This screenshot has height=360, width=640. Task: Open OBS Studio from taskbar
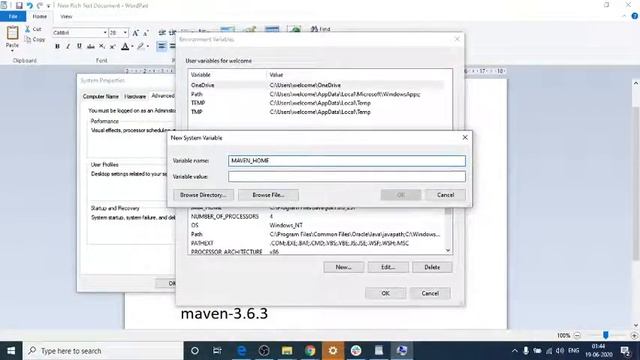pos(264,351)
